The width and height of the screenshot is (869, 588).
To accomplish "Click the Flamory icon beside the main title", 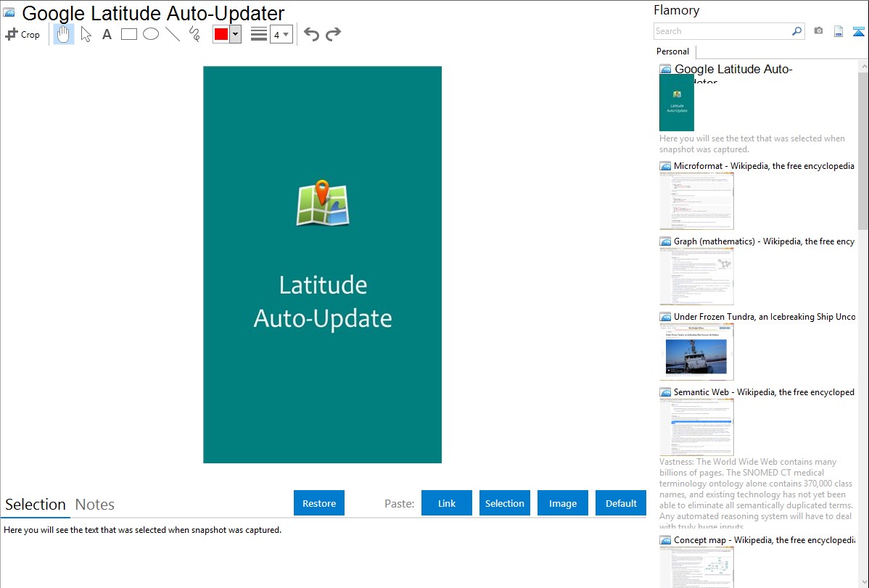I will tap(9, 12).
